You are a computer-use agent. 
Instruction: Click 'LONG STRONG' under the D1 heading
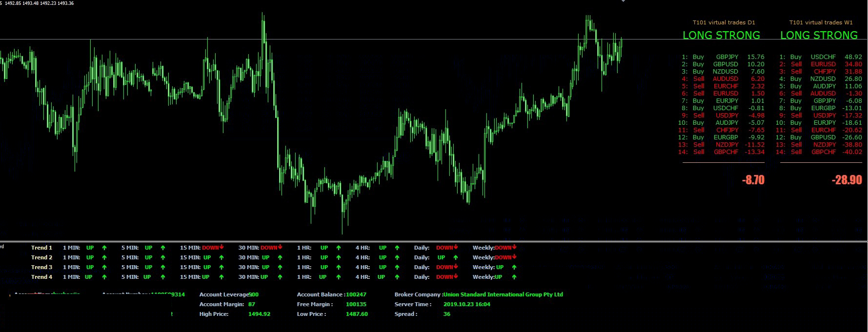[721, 35]
